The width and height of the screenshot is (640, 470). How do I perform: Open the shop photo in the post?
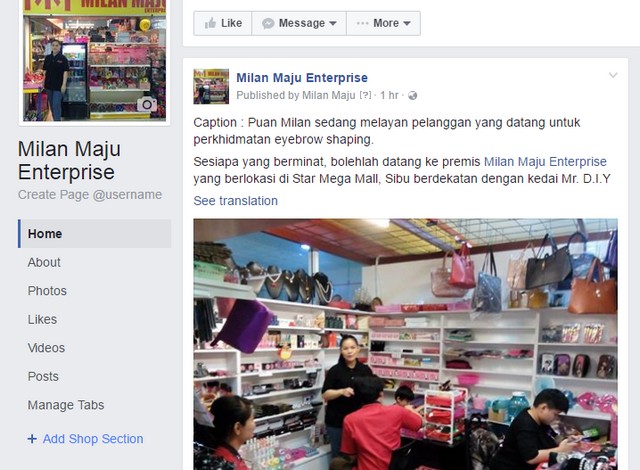coord(405,344)
